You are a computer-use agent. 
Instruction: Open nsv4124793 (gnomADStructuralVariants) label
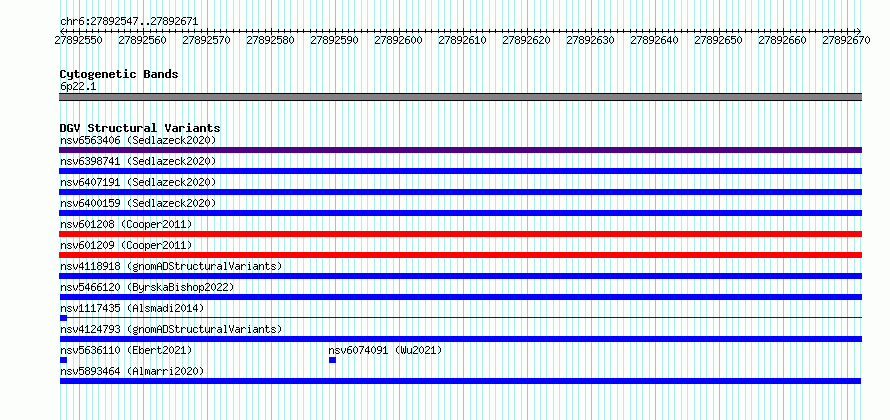click(171, 329)
